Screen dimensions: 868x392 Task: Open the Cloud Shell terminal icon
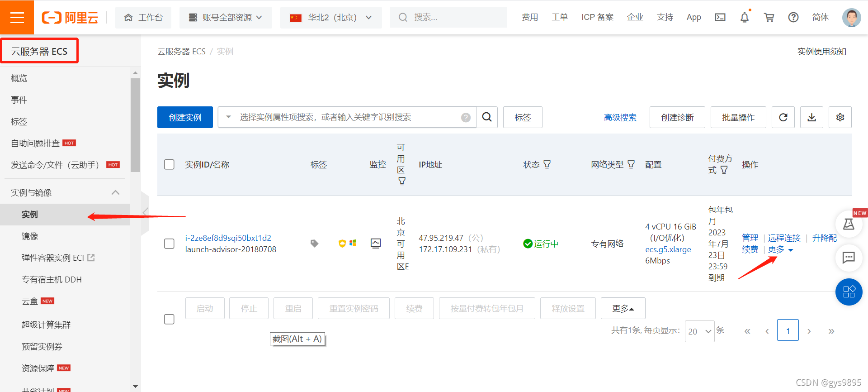click(x=720, y=17)
